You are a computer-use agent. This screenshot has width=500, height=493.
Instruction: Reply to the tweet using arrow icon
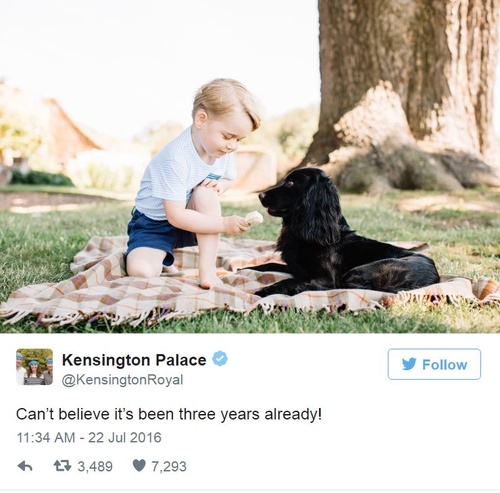25,466
